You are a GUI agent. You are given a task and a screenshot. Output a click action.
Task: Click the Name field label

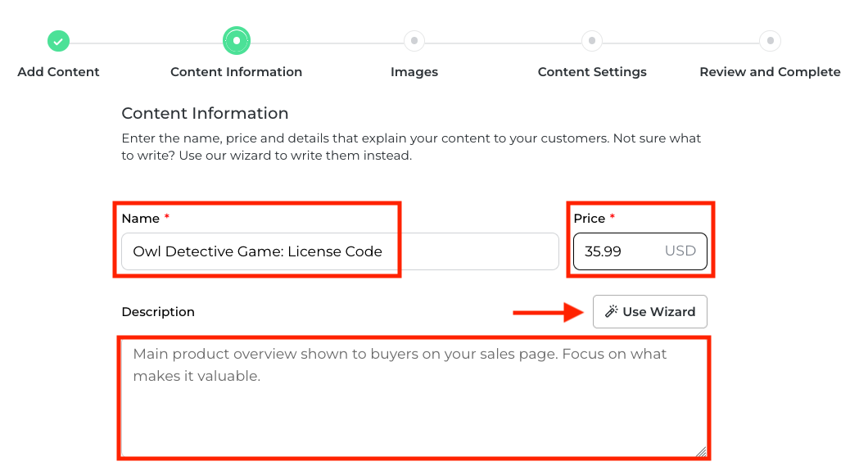click(x=140, y=219)
